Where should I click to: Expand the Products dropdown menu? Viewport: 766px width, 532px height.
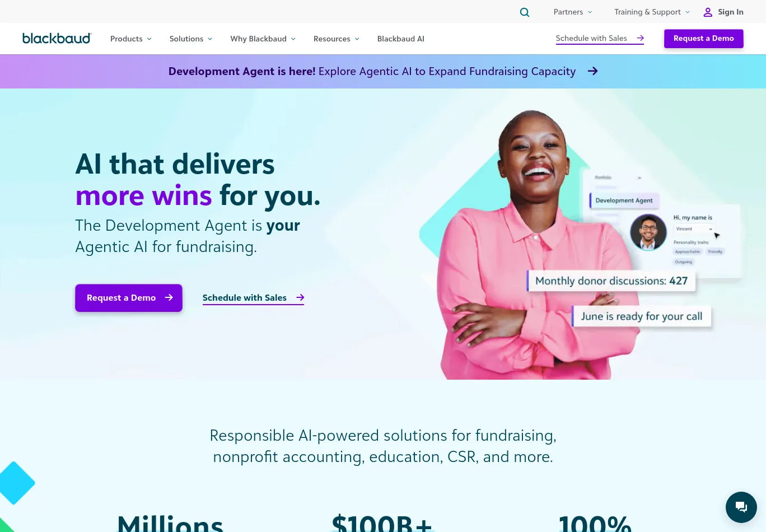[131, 39]
